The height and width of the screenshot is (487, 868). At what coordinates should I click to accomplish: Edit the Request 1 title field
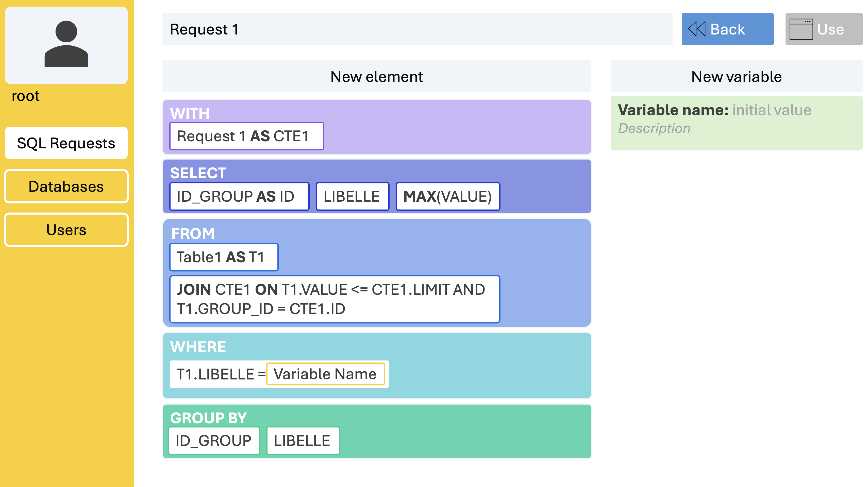tap(417, 29)
